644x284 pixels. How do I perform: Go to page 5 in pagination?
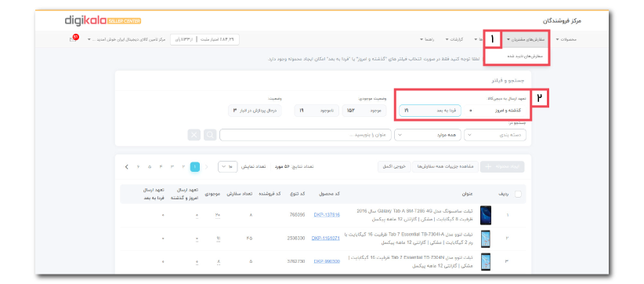(x=150, y=167)
